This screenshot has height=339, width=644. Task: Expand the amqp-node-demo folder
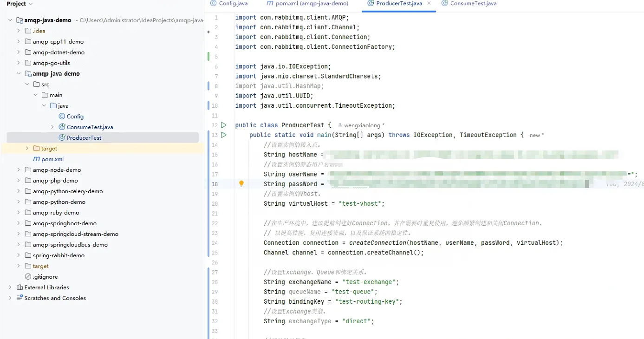(x=19, y=170)
